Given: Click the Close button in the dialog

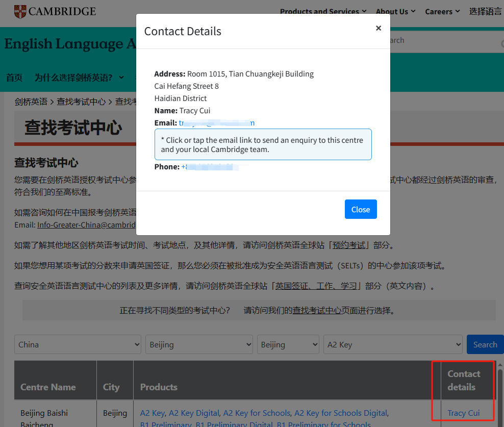Looking at the screenshot, I should [361, 209].
